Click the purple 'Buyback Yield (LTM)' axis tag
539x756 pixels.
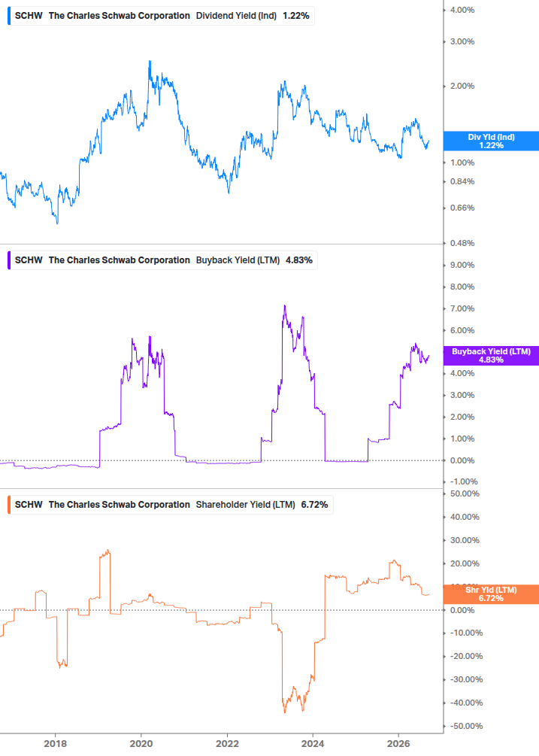[491, 356]
